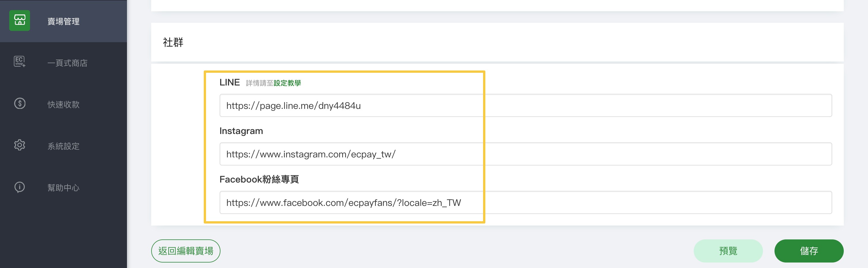Click the Facebook粉絲專頁 field label
This screenshot has width=868, height=268.
[259, 179]
